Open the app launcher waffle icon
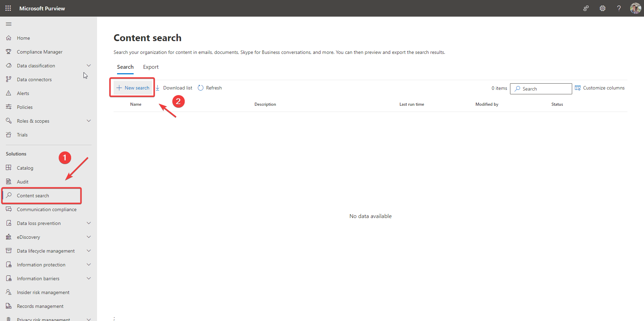The height and width of the screenshot is (321, 644). click(x=8, y=8)
